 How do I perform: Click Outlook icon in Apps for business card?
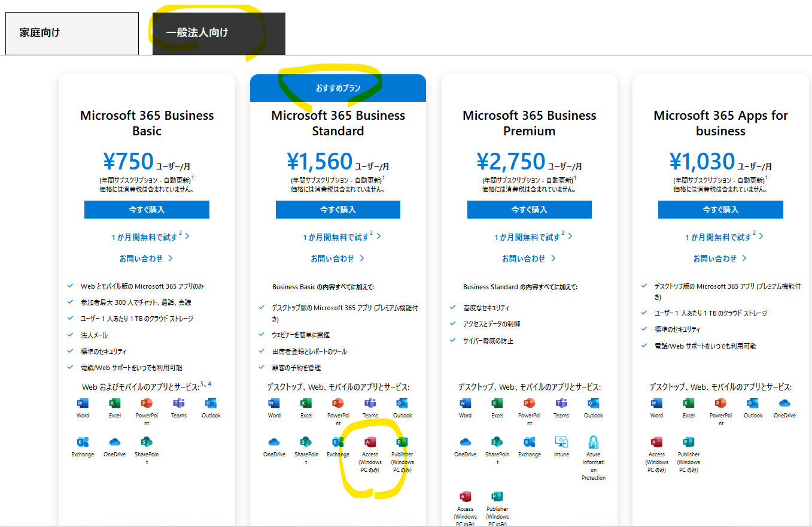tap(753, 403)
